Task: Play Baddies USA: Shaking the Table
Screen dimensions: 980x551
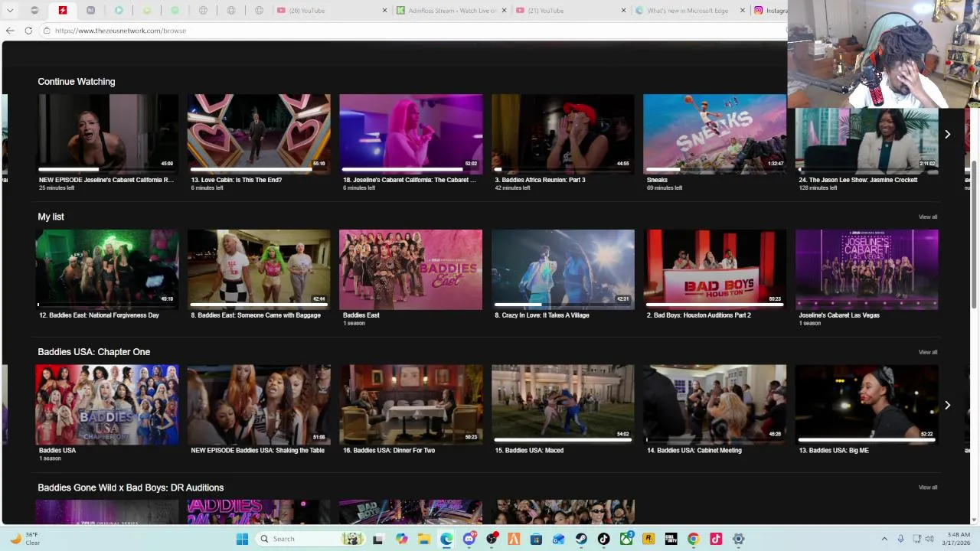Action: [x=259, y=405]
